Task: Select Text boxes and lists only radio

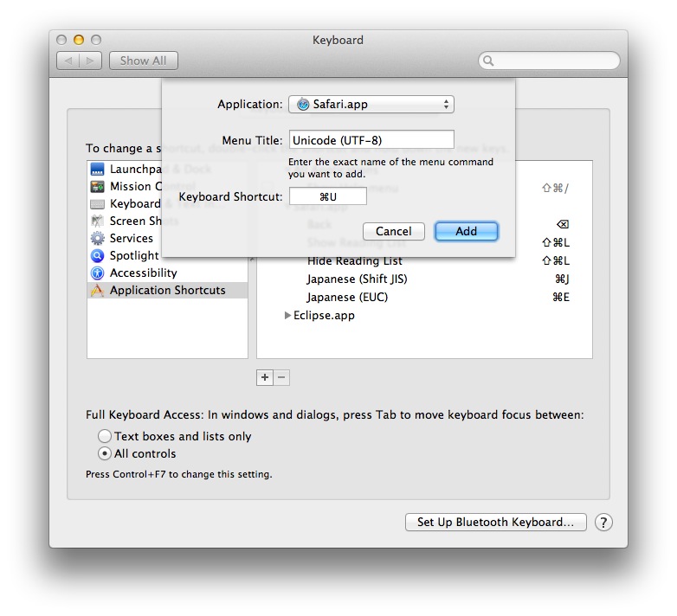Action: pyautogui.click(x=105, y=436)
